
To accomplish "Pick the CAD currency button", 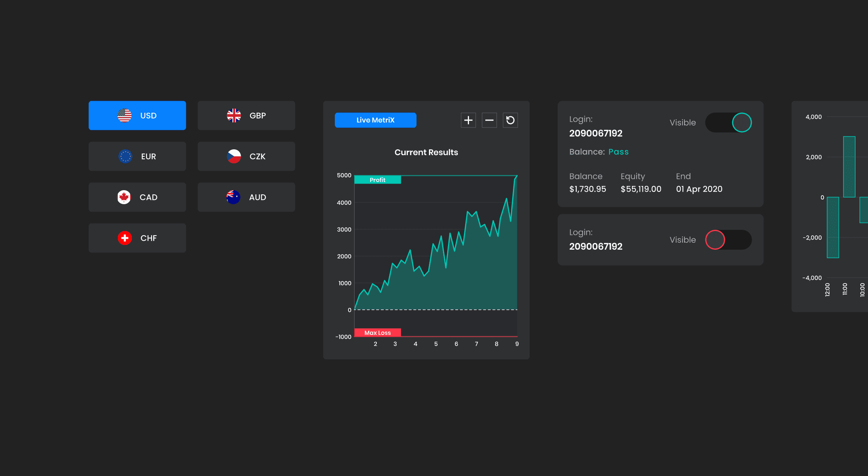I will click(x=137, y=197).
